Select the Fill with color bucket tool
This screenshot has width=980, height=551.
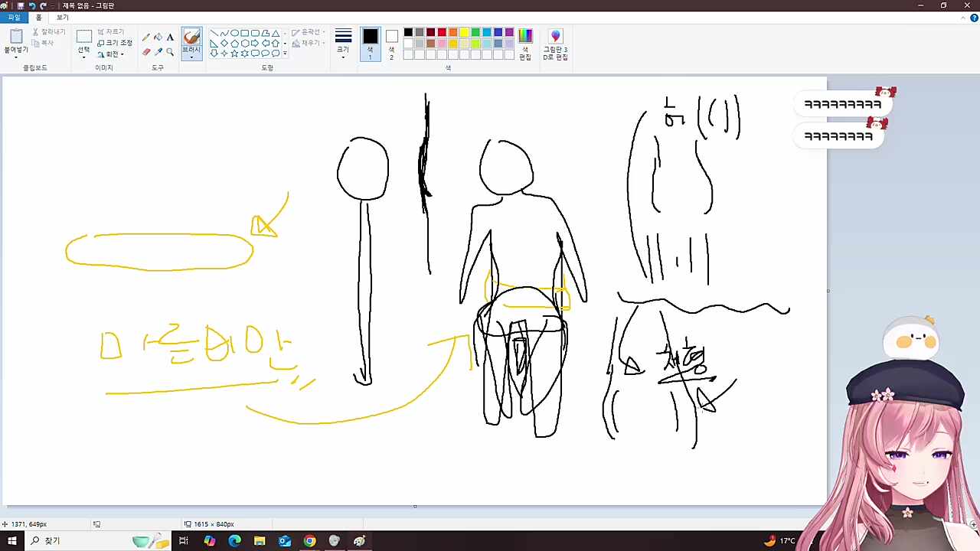click(158, 37)
